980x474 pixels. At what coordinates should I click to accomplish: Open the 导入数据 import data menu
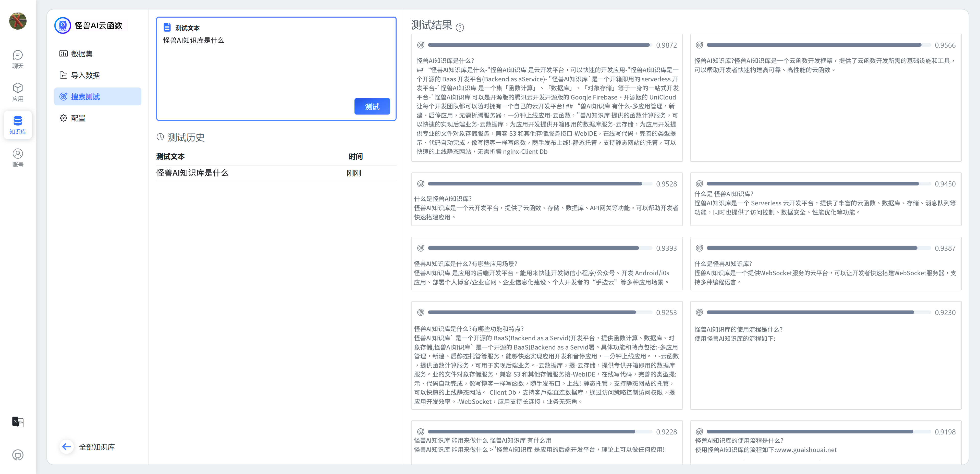pyautogui.click(x=97, y=75)
